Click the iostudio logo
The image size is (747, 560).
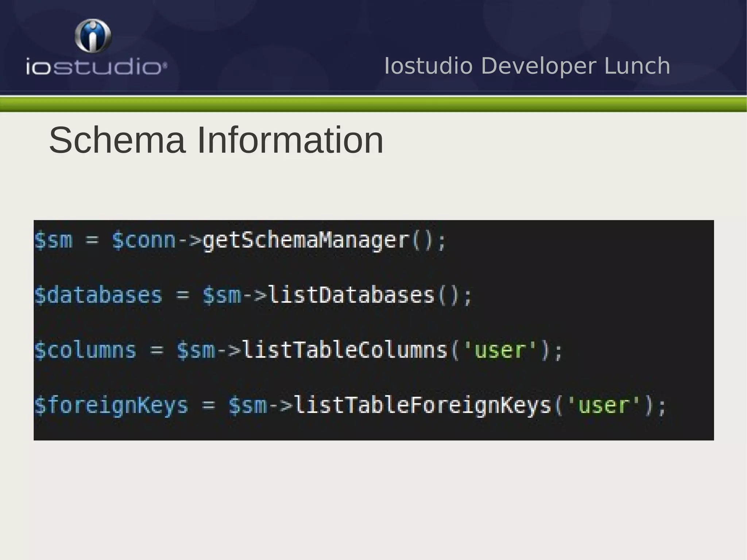[97, 47]
